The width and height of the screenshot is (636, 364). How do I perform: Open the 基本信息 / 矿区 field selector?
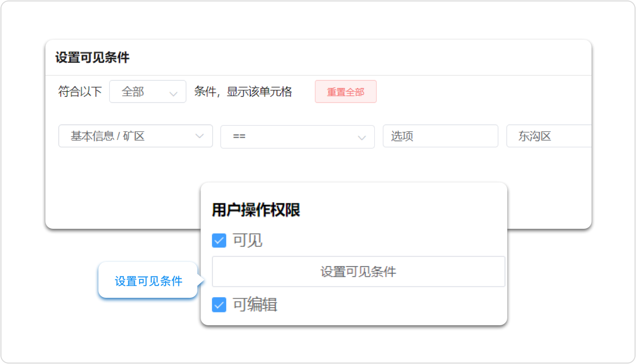tap(128, 136)
